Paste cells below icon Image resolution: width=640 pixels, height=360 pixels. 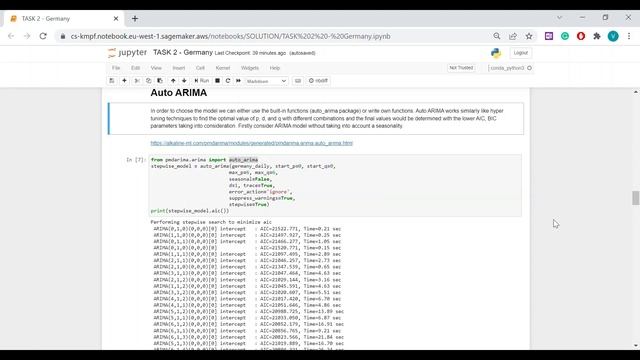point(160,81)
